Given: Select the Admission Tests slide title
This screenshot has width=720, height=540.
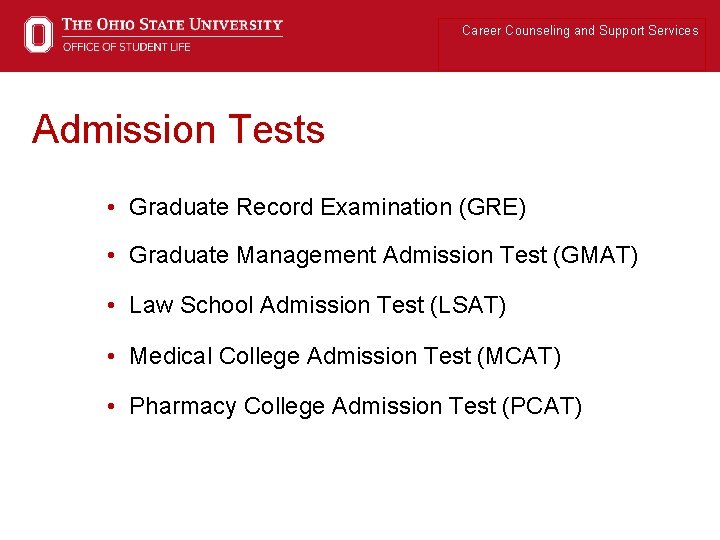Looking at the screenshot, I should click(x=178, y=130).
